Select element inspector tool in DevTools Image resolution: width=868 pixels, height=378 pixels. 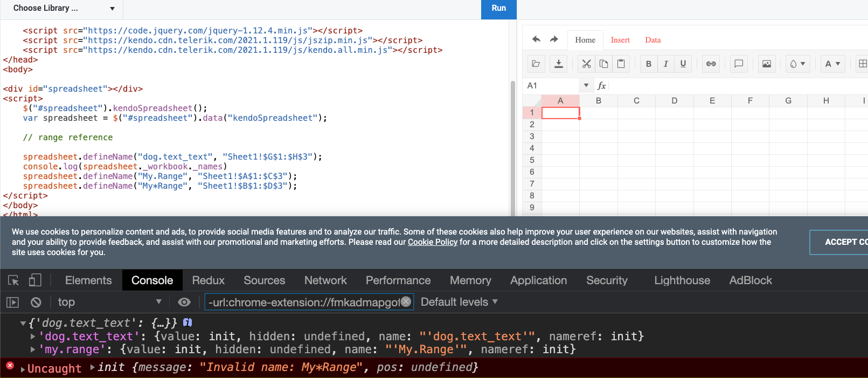[13, 280]
